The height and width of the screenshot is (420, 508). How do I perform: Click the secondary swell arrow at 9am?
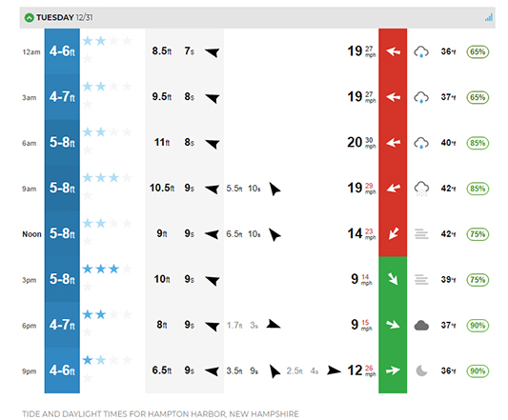(274, 190)
